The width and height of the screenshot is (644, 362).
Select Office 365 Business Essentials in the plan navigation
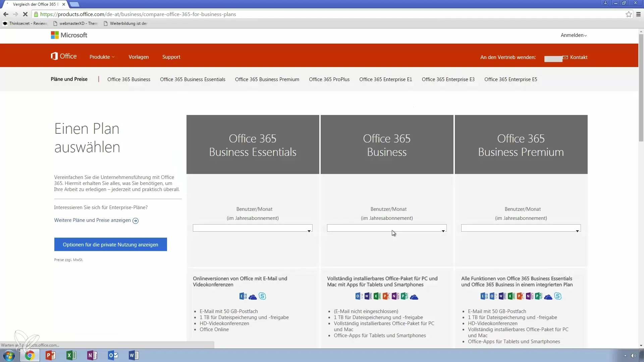[193, 79]
